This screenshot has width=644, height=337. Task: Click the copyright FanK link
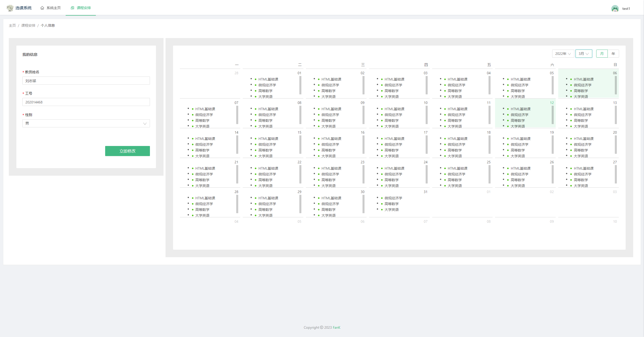click(336, 327)
